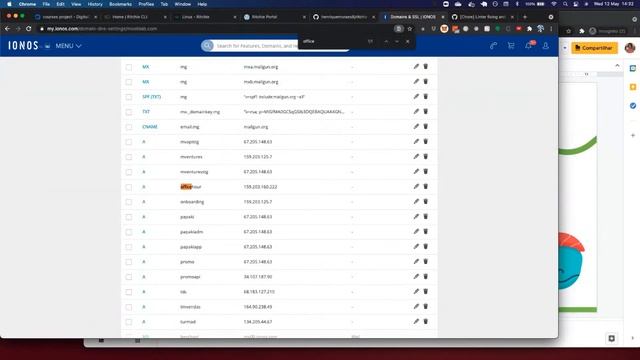Viewport: 640px width, 360px height.
Task: Click the find-in-page text field
Action: pos(333,41)
